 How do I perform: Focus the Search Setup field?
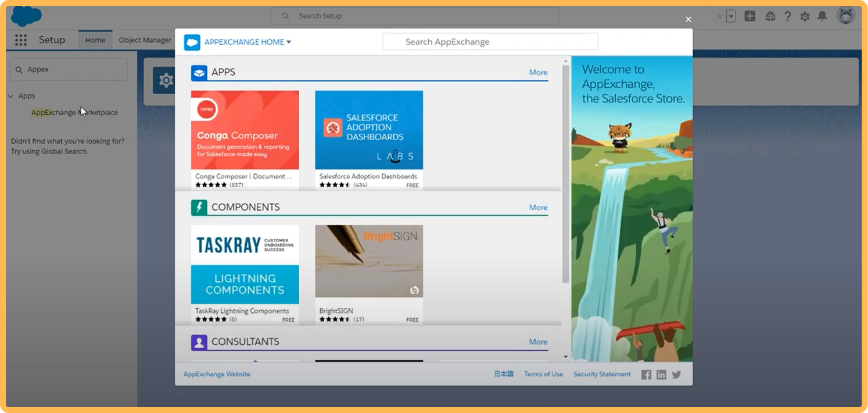tap(415, 16)
